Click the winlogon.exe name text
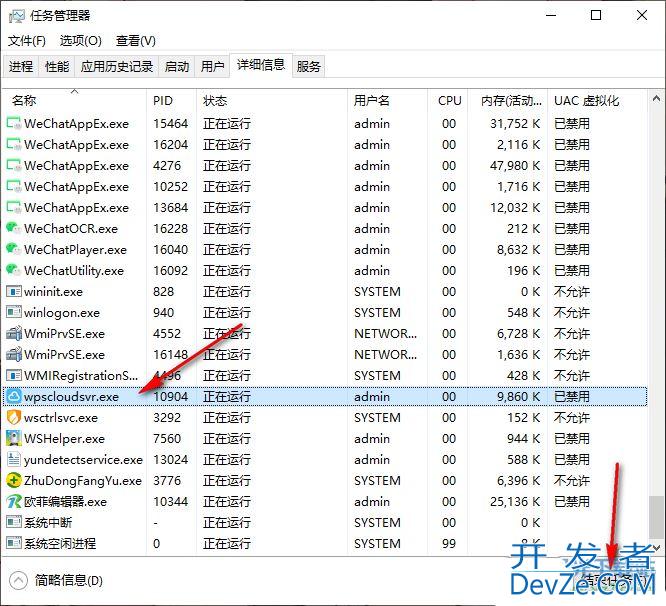This screenshot has width=666, height=606. click(62, 313)
